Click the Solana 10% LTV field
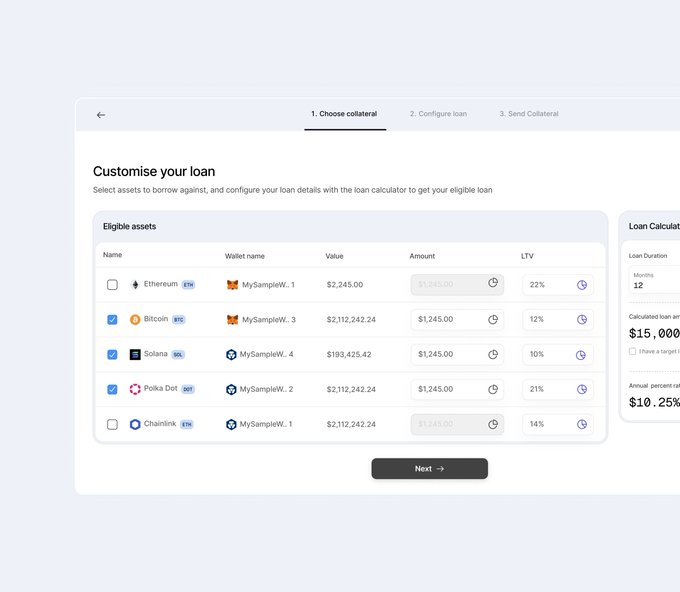Viewport: 680px width, 592px height. click(x=558, y=354)
